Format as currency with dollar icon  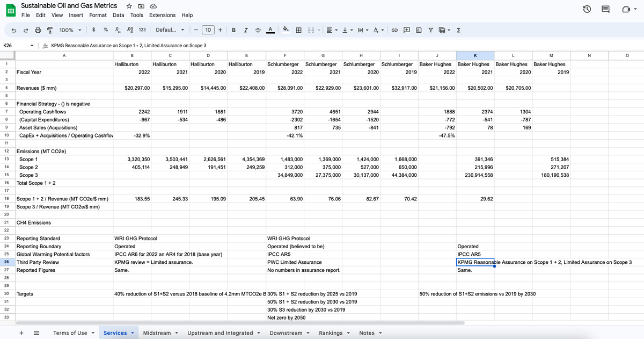(x=94, y=31)
